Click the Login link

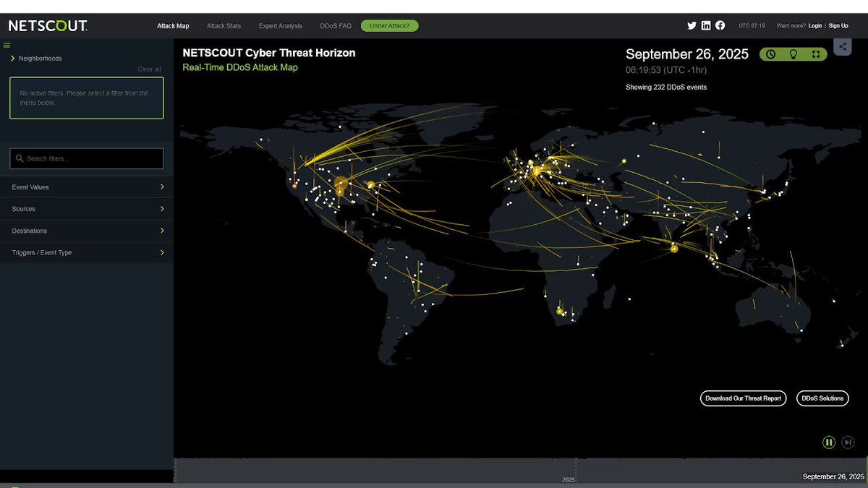[815, 26]
